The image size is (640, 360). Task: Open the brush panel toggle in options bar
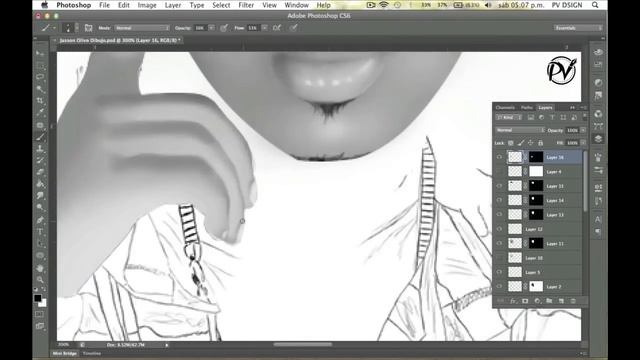[x=88, y=28]
